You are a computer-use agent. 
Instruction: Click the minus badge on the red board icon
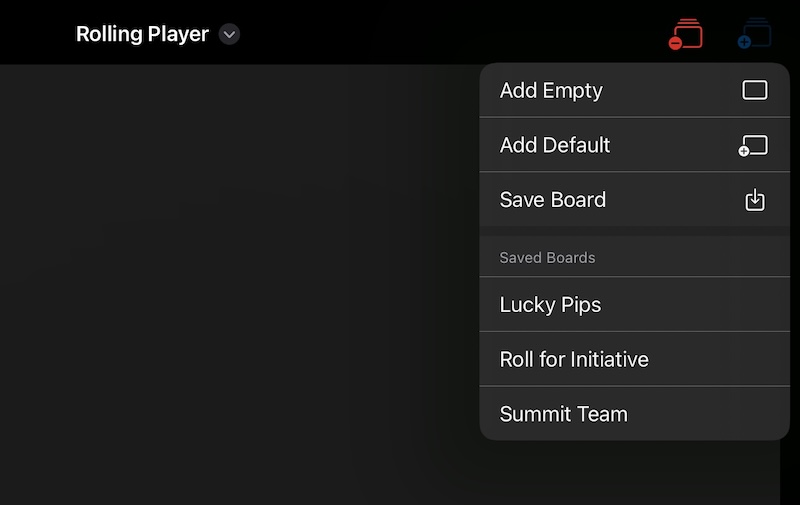(x=675, y=43)
